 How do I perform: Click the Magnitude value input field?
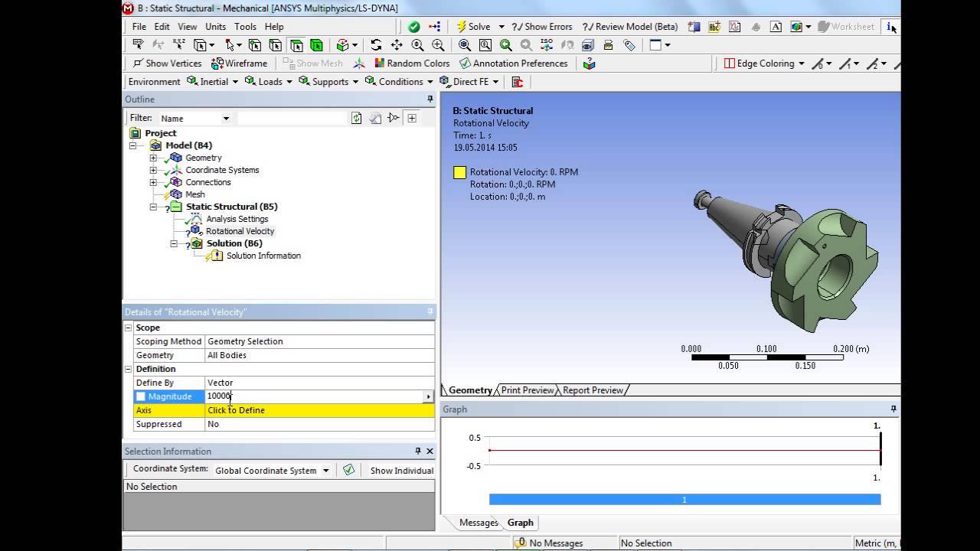[314, 396]
